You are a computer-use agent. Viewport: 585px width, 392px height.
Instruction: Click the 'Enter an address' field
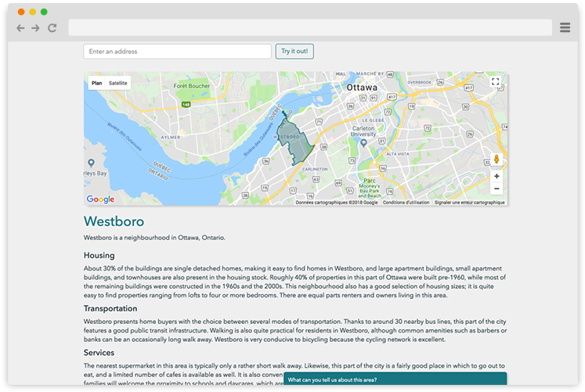click(177, 52)
